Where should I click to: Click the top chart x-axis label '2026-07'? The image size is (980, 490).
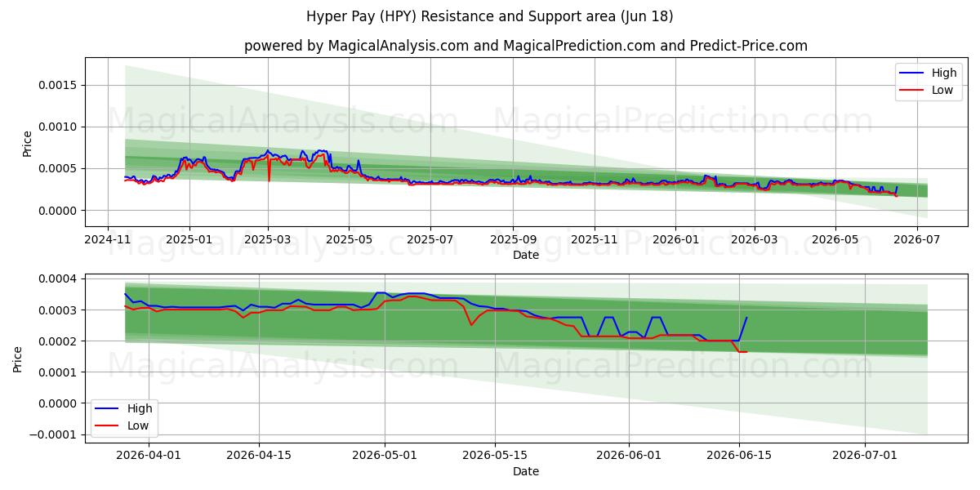[916, 240]
